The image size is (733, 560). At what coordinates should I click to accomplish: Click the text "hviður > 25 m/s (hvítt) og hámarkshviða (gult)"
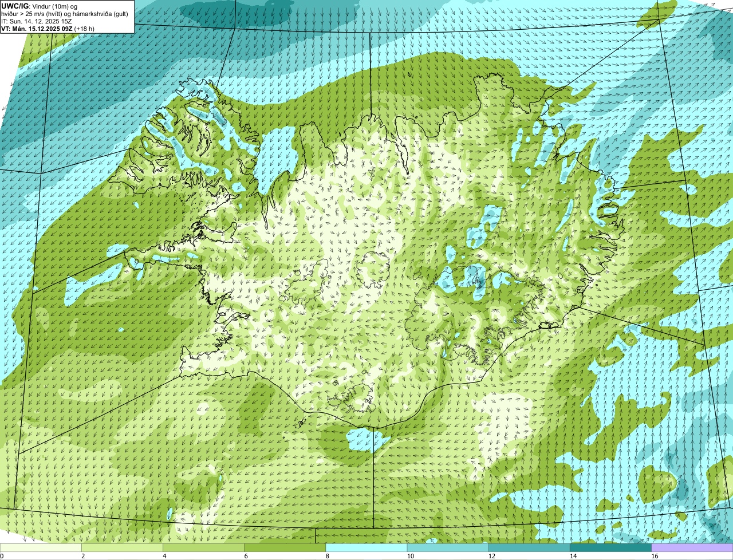pos(65,14)
